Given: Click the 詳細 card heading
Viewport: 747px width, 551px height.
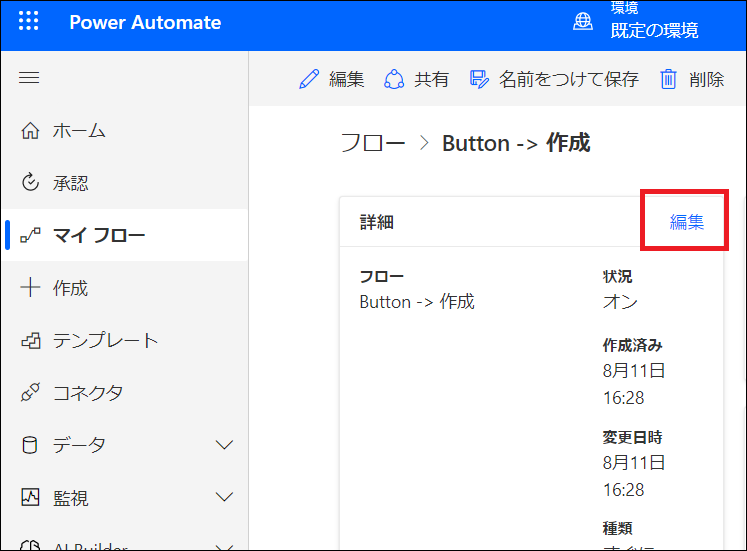Looking at the screenshot, I should (x=376, y=222).
